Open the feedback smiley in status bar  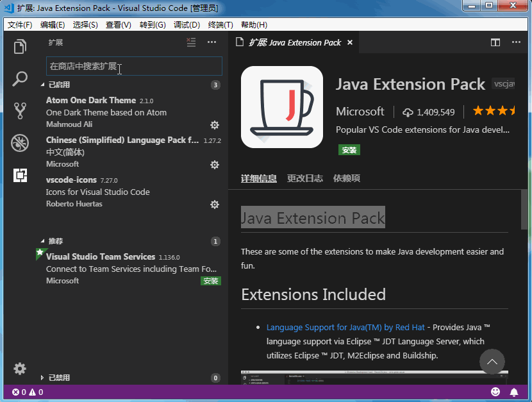495,392
